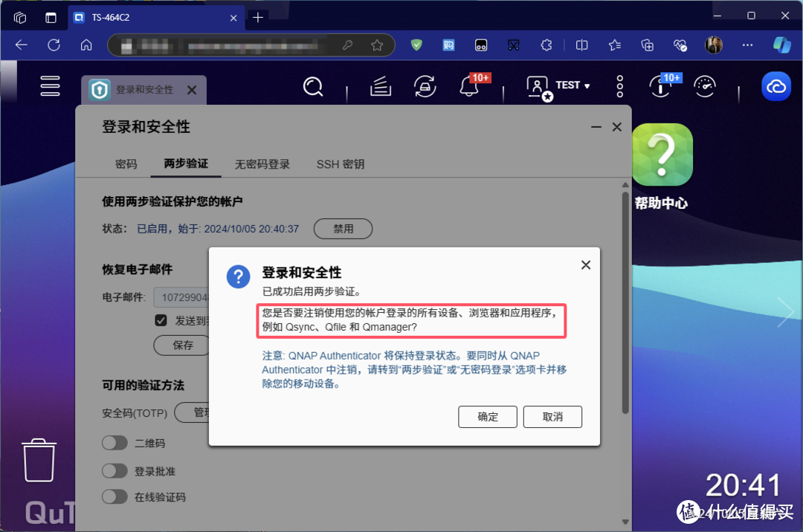Click the 禁用 button to disable two-step verification
Viewport: 803px width, 532px height.
tap(343, 229)
